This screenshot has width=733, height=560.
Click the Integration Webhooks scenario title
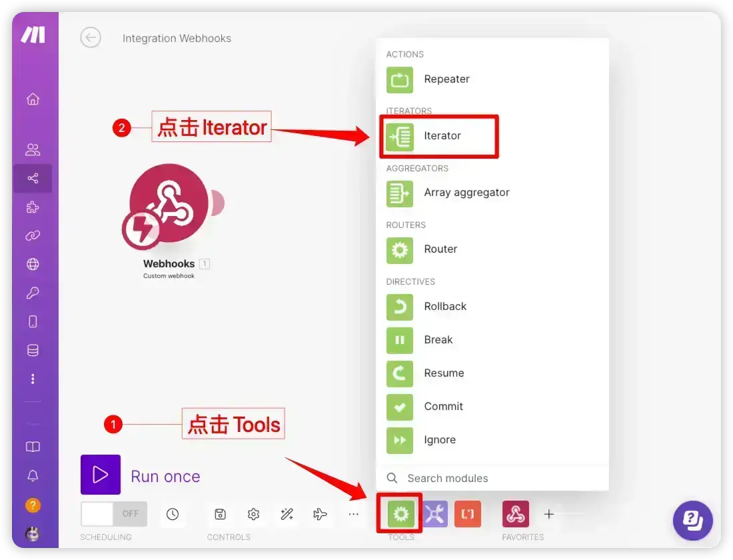(x=177, y=39)
